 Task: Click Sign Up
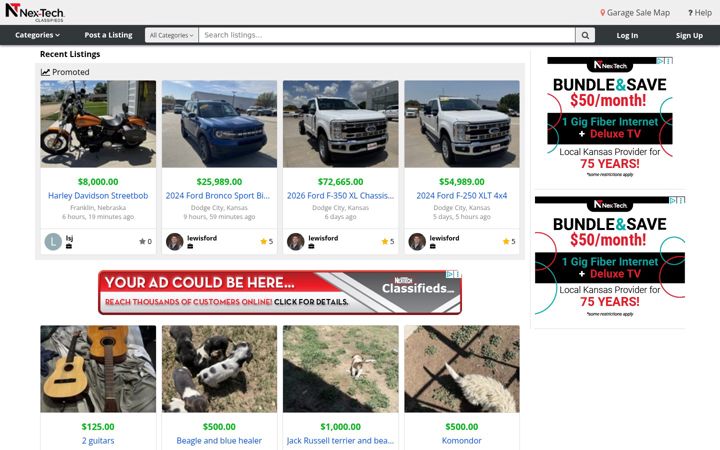(x=689, y=35)
